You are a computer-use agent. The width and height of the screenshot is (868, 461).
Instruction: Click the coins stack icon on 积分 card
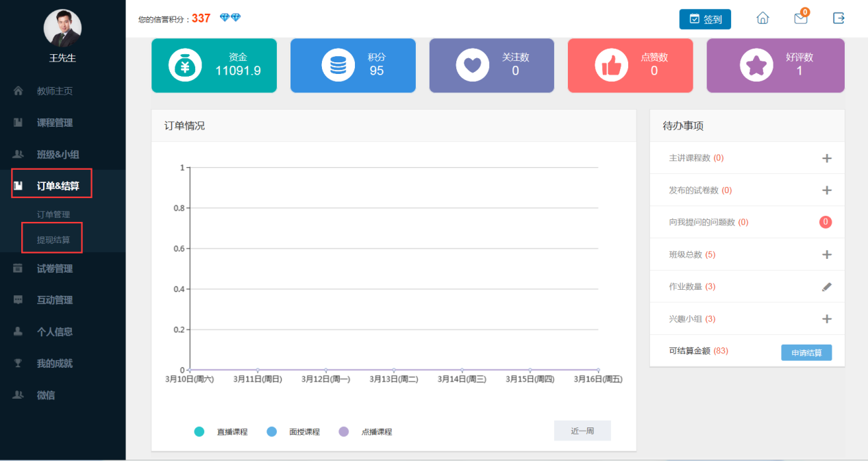coord(338,65)
